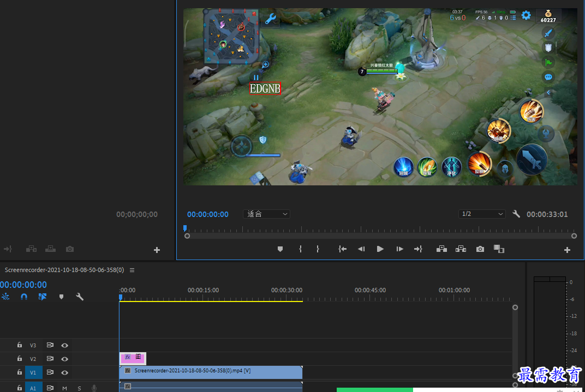Open the Comparison View button
The width and height of the screenshot is (585, 392).
[x=499, y=249]
